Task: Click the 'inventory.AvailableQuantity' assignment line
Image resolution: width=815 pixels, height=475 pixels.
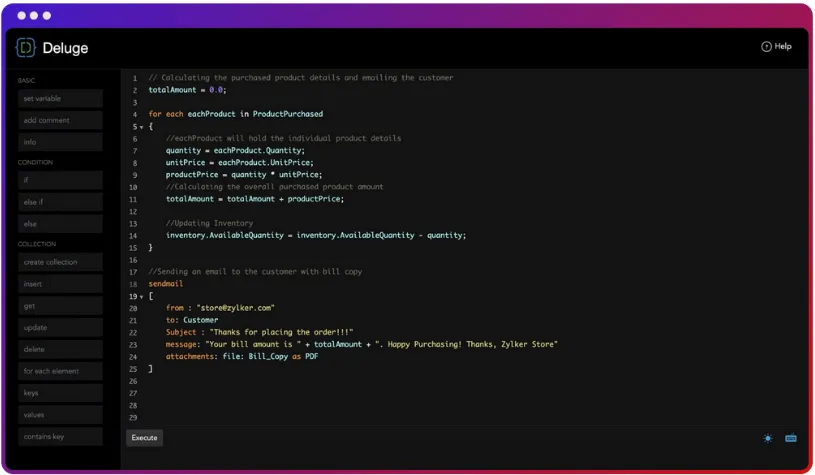Action: point(316,235)
